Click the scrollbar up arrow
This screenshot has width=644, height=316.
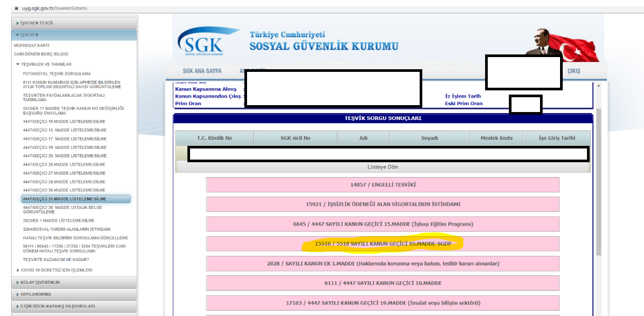click(x=599, y=85)
